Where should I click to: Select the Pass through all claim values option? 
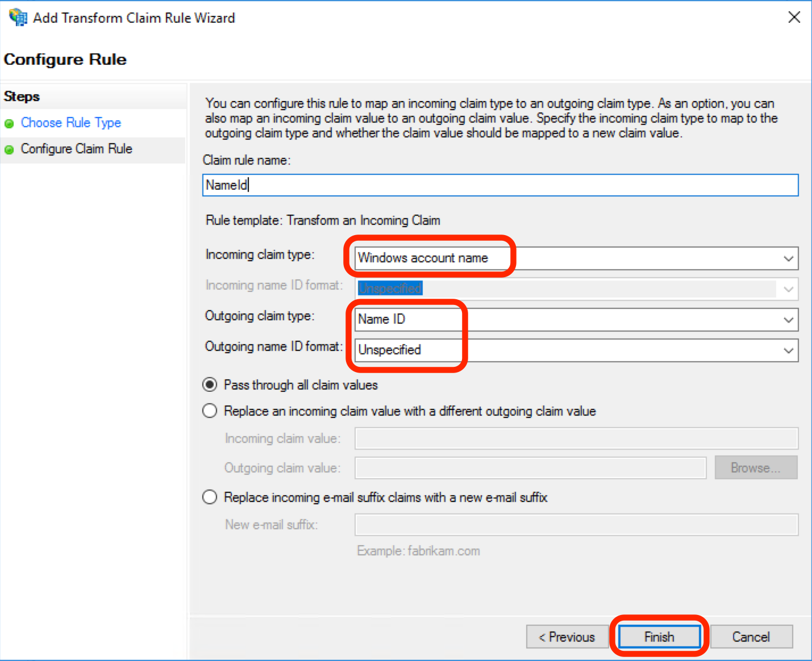point(210,384)
